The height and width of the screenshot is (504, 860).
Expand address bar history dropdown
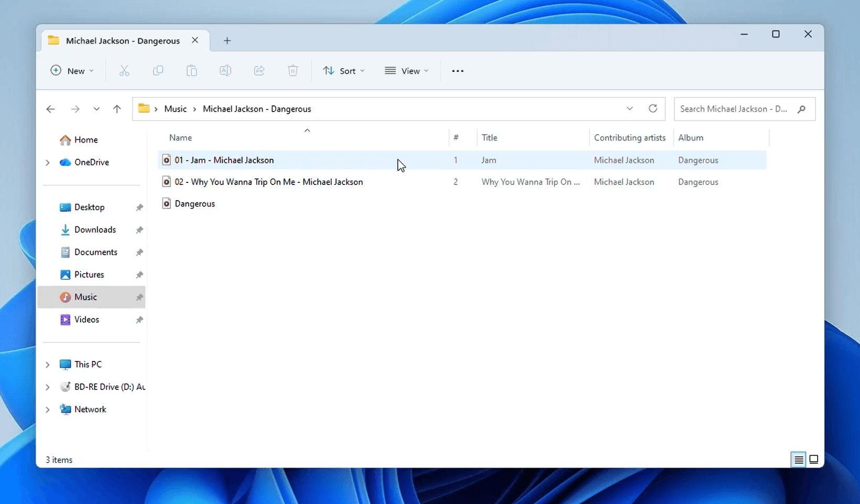tap(629, 108)
